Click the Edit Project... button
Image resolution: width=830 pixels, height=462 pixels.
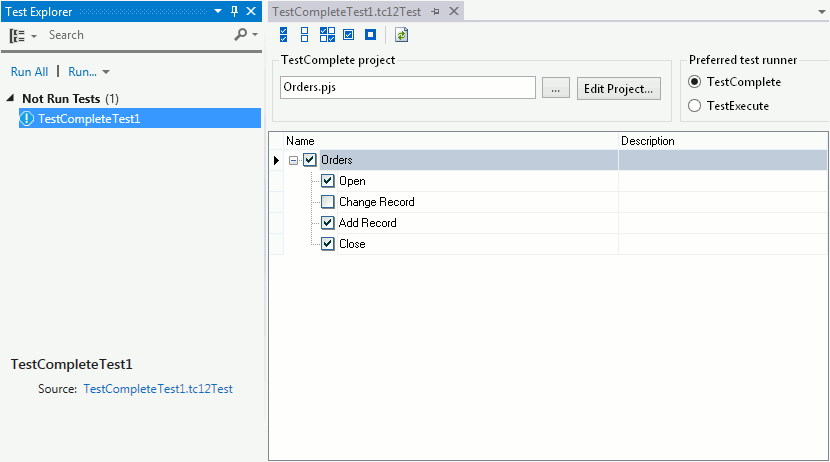click(619, 88)
